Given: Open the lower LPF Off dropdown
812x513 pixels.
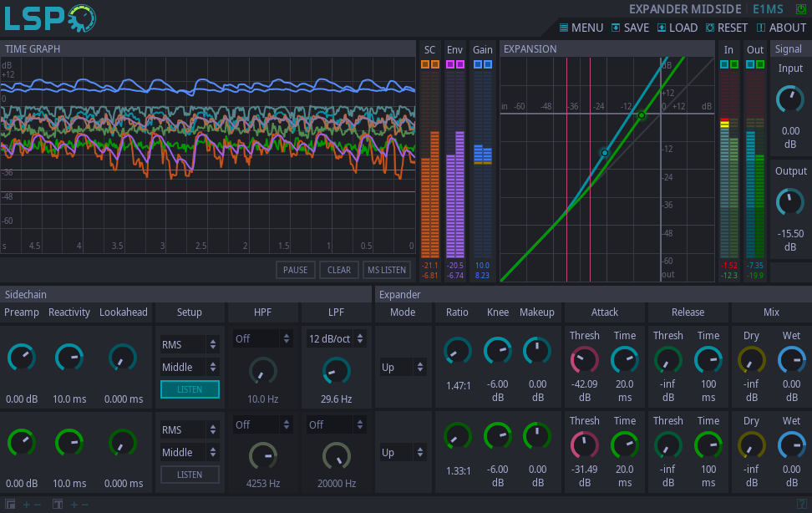Looking at the screenshot, I should 336,424.
